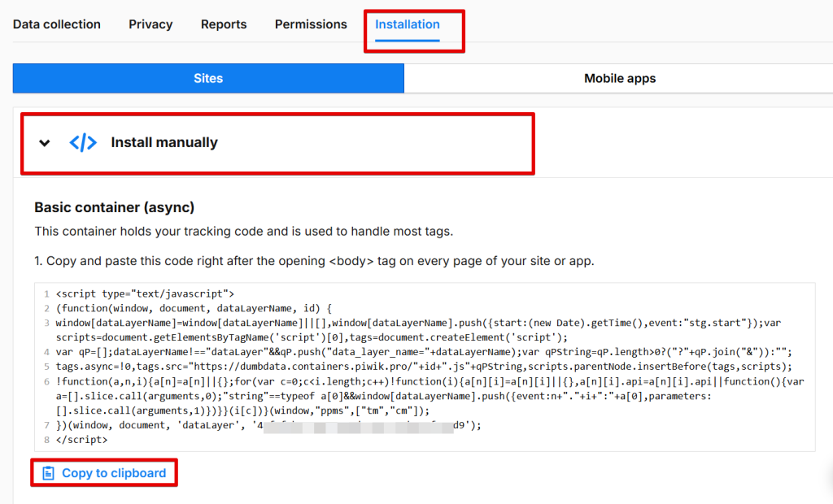
Task: Collapse the Install manually chevron
Action: tap(45, 142)
